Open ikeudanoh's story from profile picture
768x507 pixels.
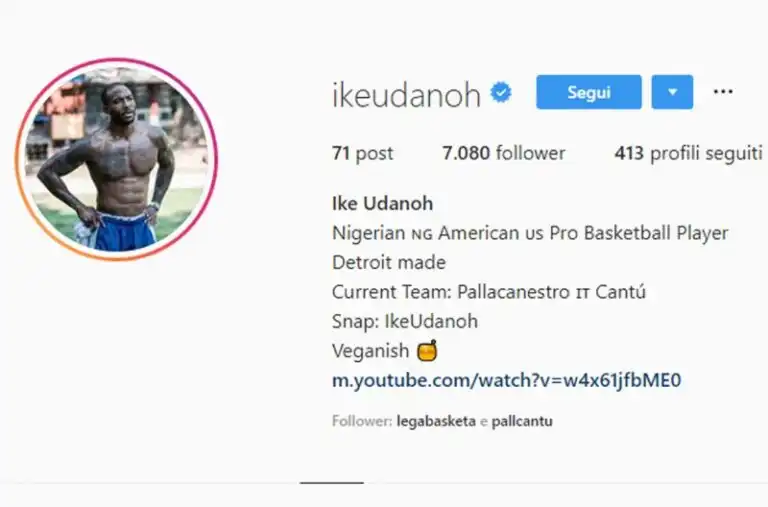pyautogui.click(x=117, y=159)
